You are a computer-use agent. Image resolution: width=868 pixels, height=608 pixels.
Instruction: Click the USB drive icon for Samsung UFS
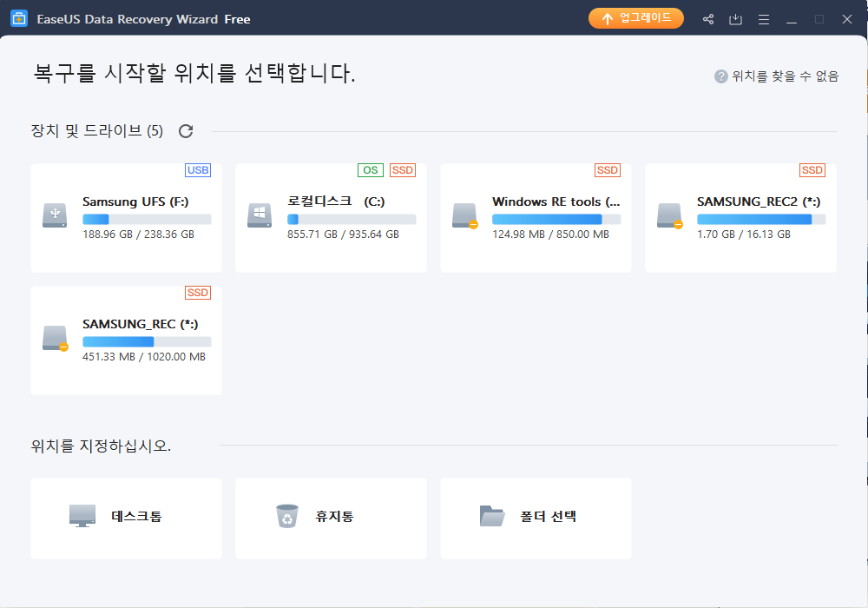pos(55,215)
